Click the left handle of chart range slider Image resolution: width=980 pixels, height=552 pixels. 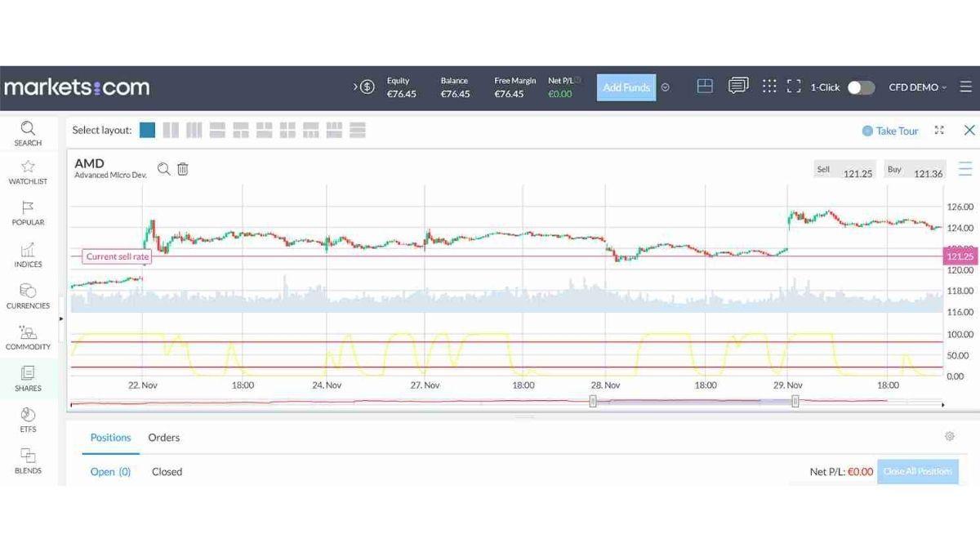594,401
